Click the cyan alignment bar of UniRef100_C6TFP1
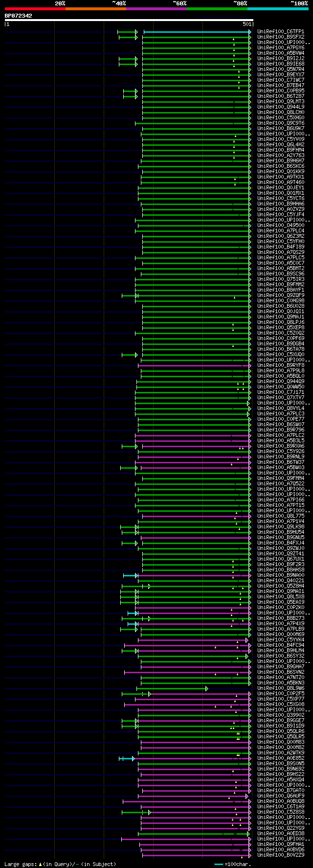This screenshot has width=313, height=868. click(197, 32)
